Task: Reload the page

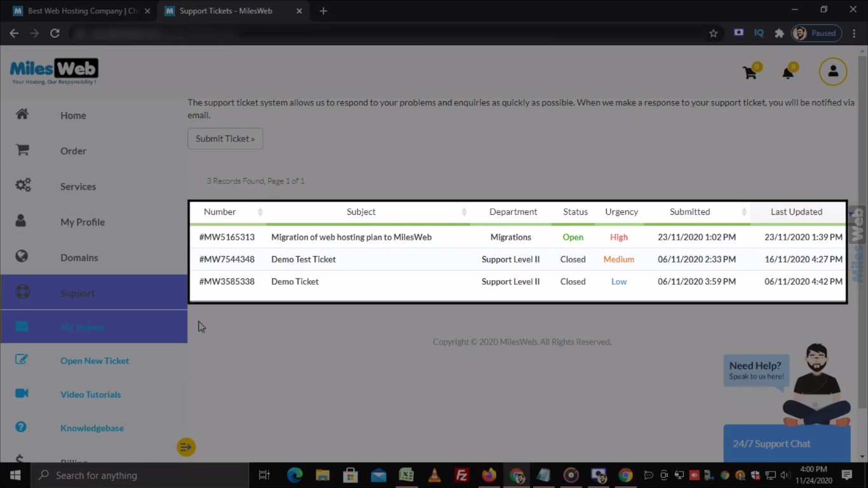Action: pyautogui.click(x=55, y=33)
